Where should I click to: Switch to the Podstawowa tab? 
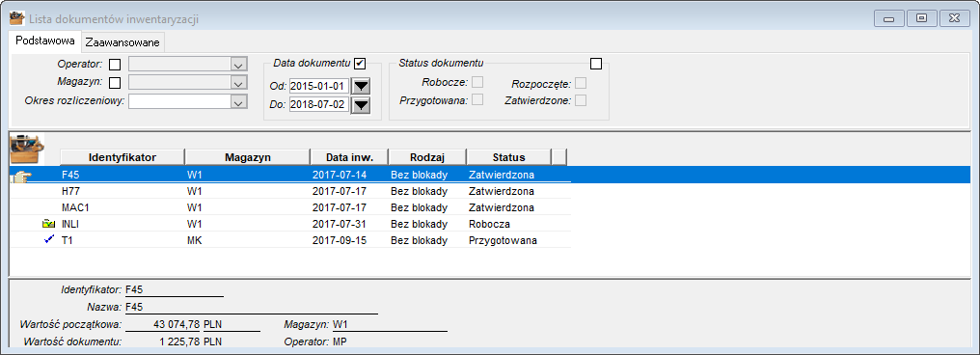point(45,41)
